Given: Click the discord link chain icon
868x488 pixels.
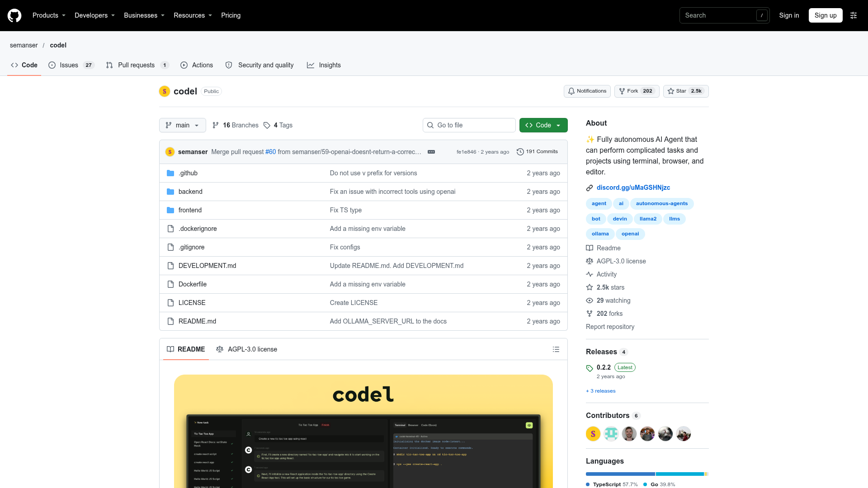Looking at the screenshot, I should pyautogui.click(x=590, y=188).
